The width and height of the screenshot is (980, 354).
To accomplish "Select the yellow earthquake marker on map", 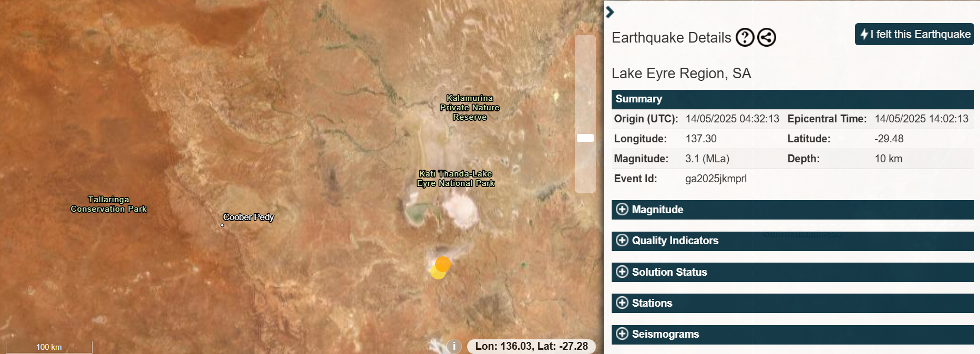I will point(436,273).
